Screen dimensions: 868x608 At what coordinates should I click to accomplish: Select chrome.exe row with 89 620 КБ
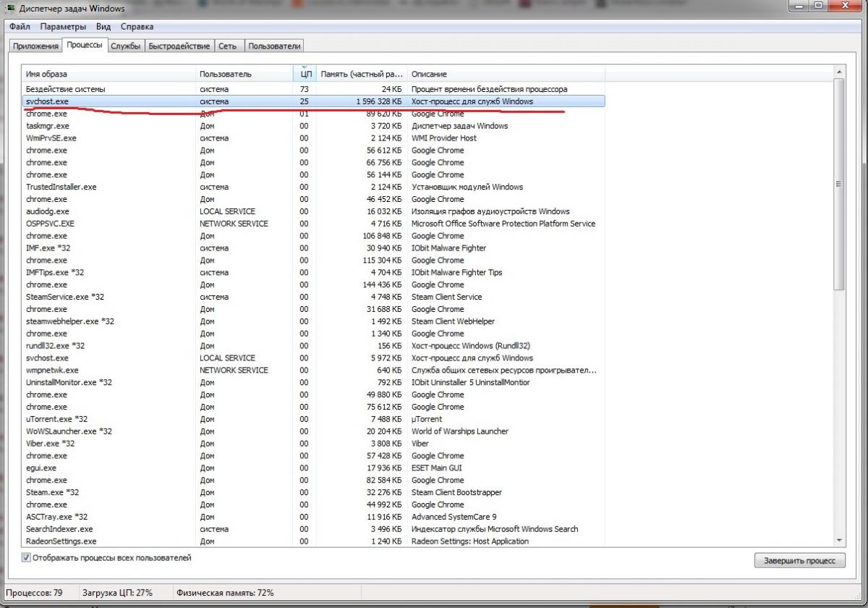coord(314,114)
